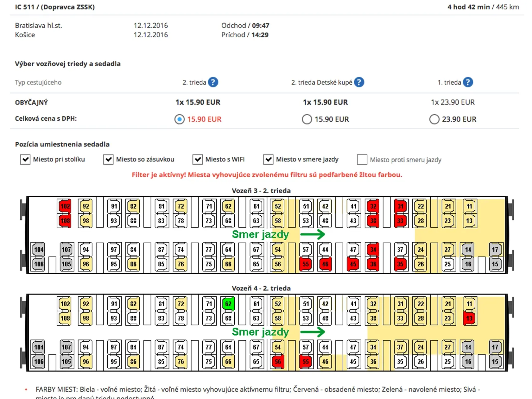Pick seat 32 in Vozeň 4
Image resolution: width=532 pixels, height=399 pixels.
click(373, 304)
